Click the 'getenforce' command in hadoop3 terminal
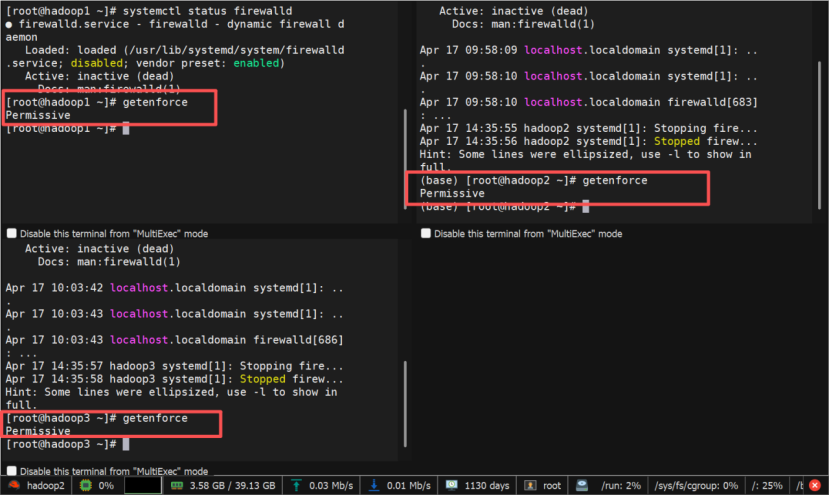Viewport: 830px width, 496px height. coord(155,418)
